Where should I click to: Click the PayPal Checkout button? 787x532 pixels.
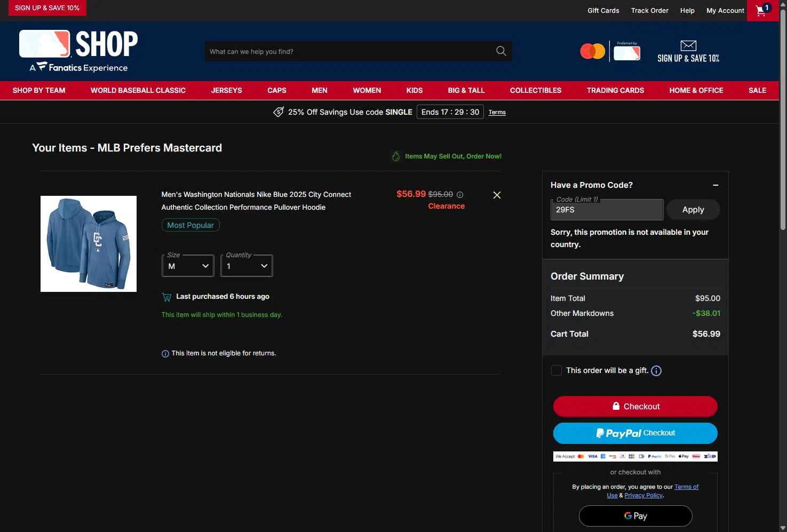(x=635, y=433)
